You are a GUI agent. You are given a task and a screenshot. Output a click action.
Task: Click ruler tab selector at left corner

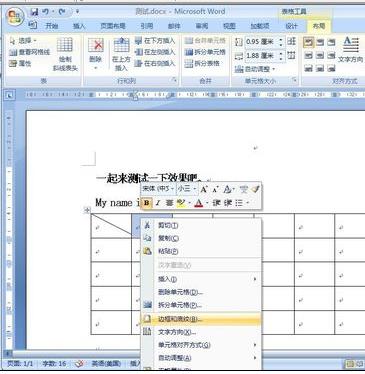pos(9,96)
